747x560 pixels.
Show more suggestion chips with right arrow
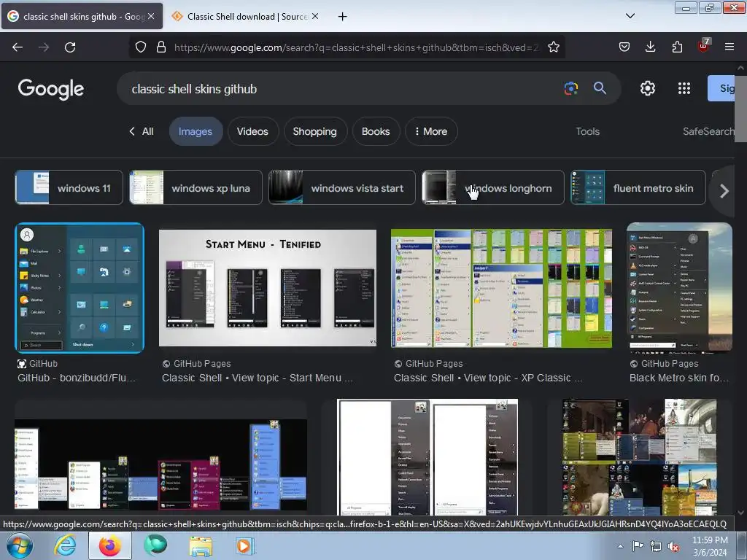(724, 191)
